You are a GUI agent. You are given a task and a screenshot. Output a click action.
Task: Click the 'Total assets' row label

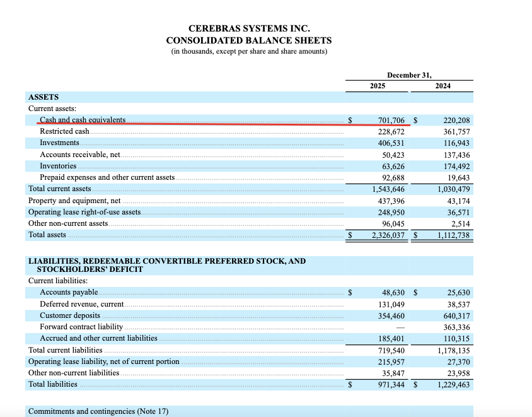[x=47, y=235]
